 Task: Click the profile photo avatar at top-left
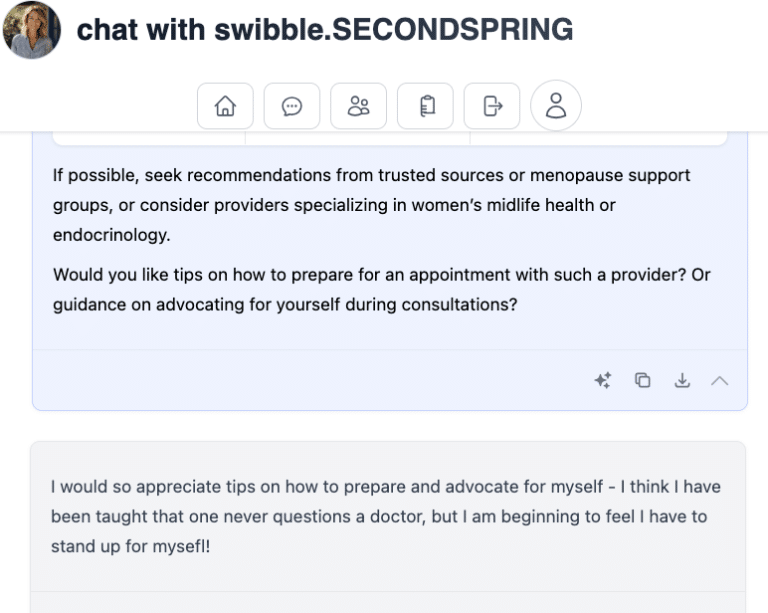[x=32, y=30]
